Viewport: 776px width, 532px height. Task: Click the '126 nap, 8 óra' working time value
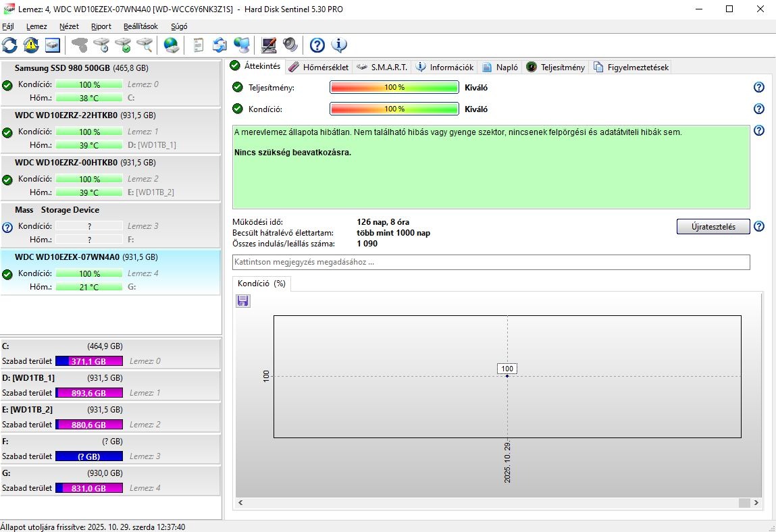click(x=383, y=222)
